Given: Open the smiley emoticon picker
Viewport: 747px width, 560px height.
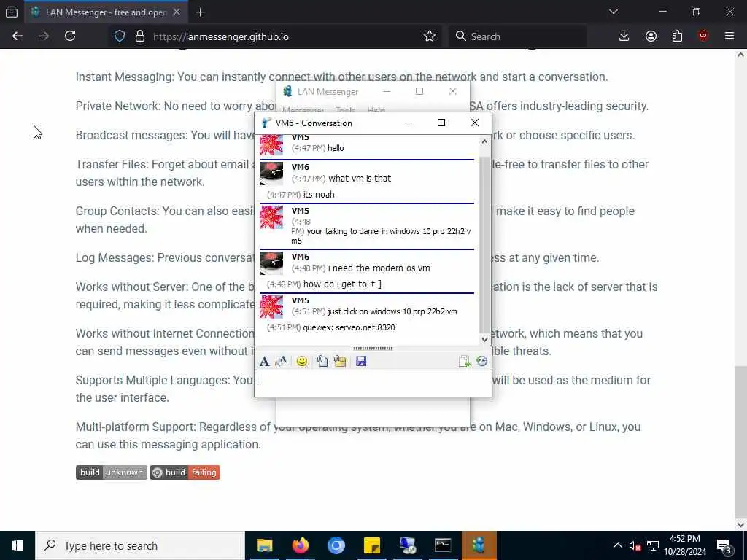Looking at the screenshot, I should click(301, 362).
